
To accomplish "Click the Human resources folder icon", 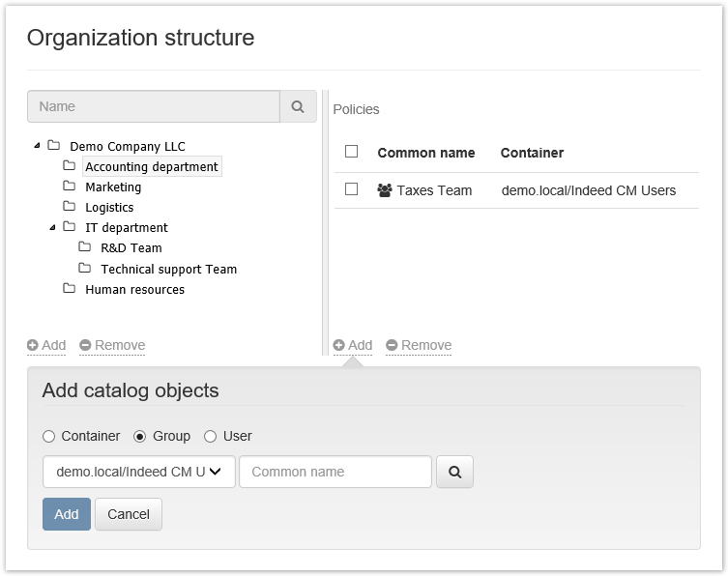I will [70, 289].
